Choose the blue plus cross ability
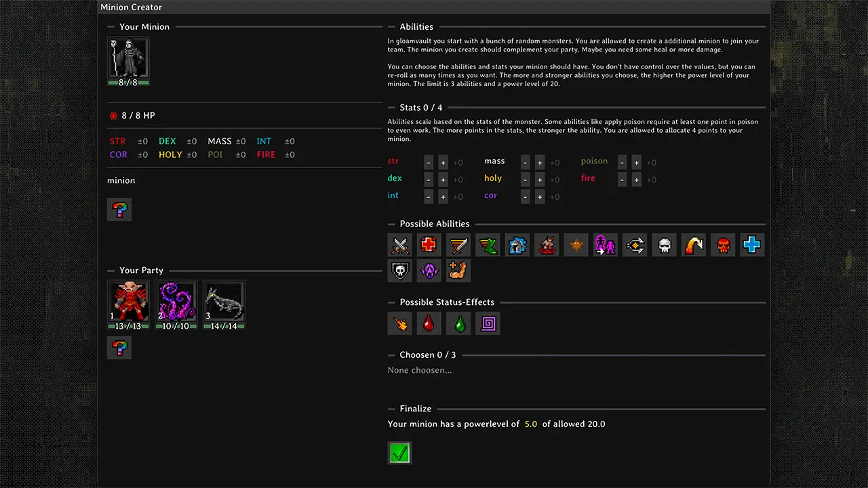Screen dimensions: 868x488 [751, 245]
